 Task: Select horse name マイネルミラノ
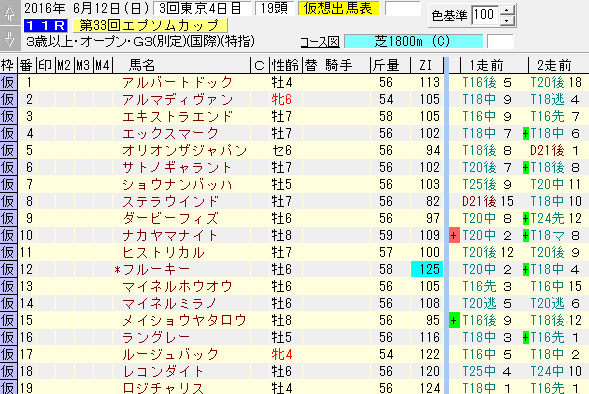coord(170,303)
